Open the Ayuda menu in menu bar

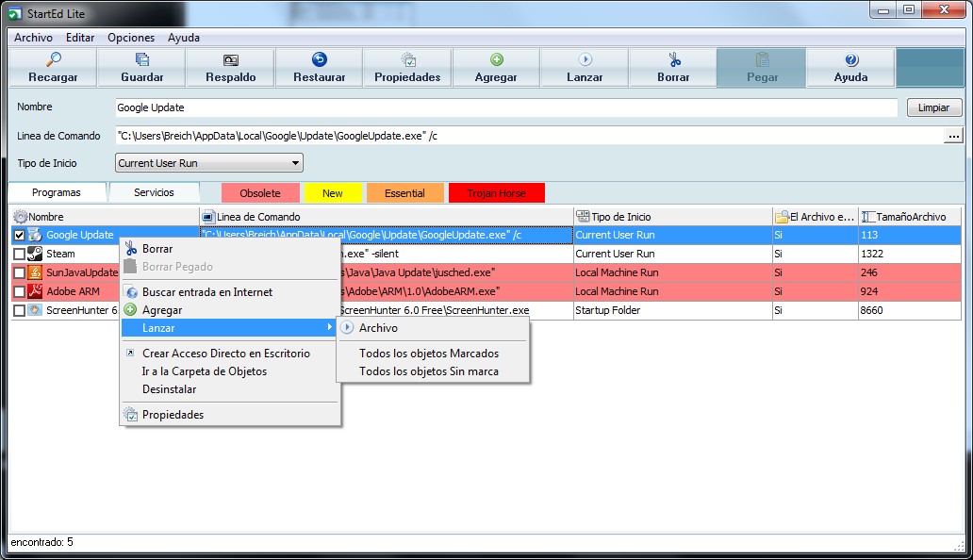[x=184, y=37]
